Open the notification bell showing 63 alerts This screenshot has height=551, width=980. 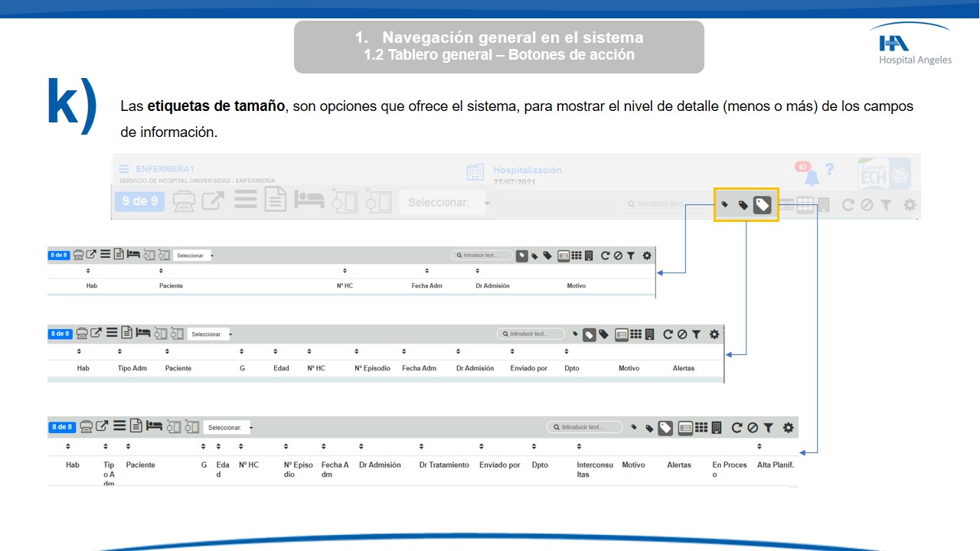click(x=811, y=178)
